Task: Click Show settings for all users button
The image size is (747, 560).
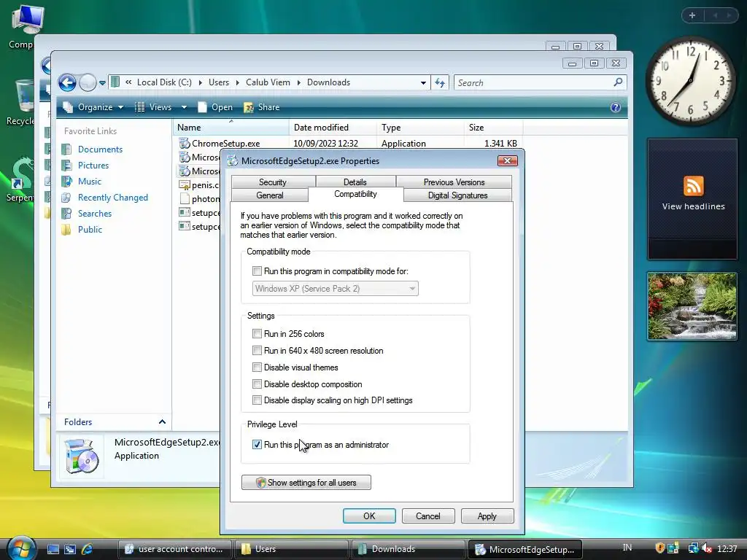Action: [x=306, y=483]
